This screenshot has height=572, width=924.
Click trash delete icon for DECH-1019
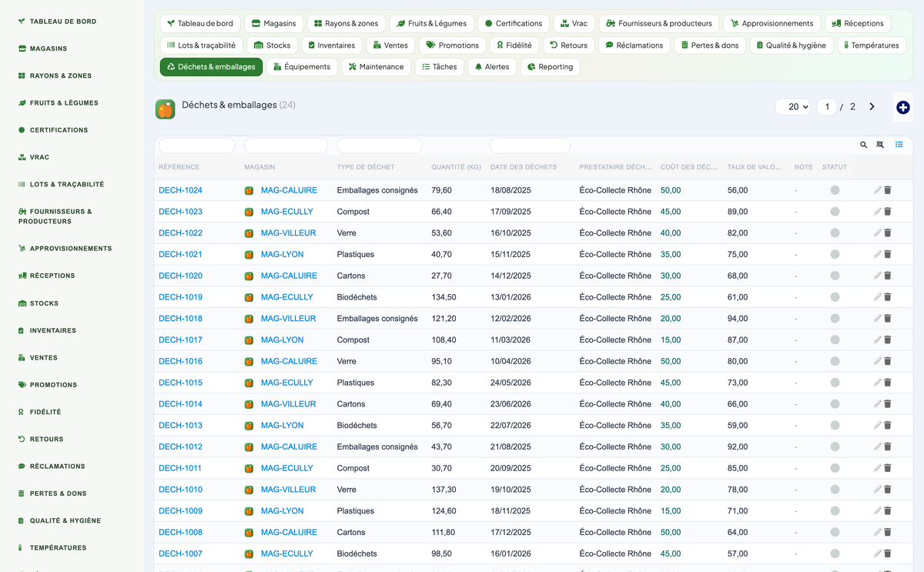[x=888, y=297]
